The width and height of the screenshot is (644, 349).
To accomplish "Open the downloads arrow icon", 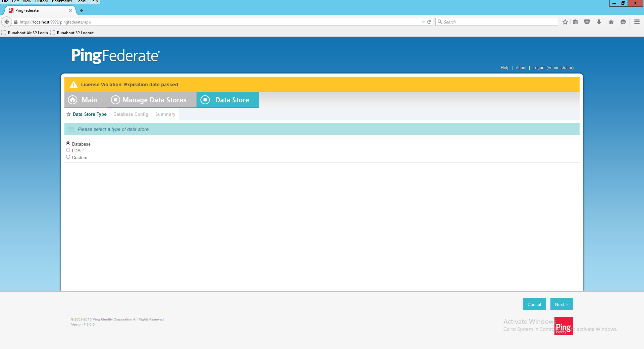I will point(599,22).
